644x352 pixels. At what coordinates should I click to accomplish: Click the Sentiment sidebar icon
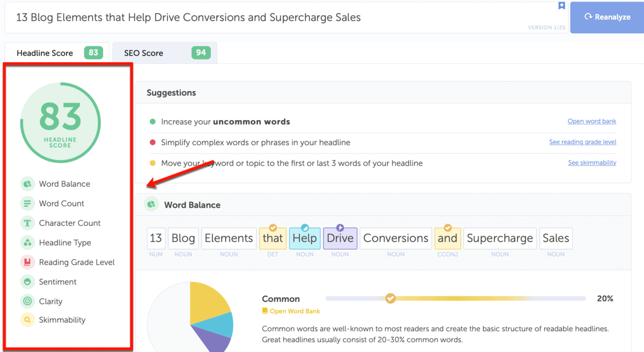pos(27,282)
